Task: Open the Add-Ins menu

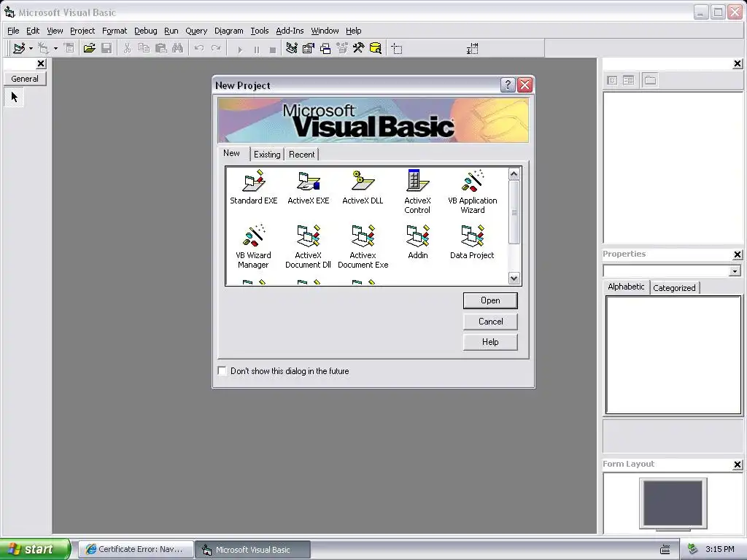Action: 290,31
